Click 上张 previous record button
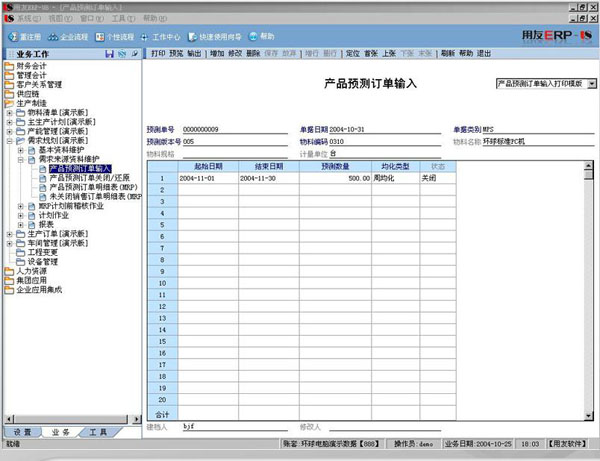 (389, 54)
